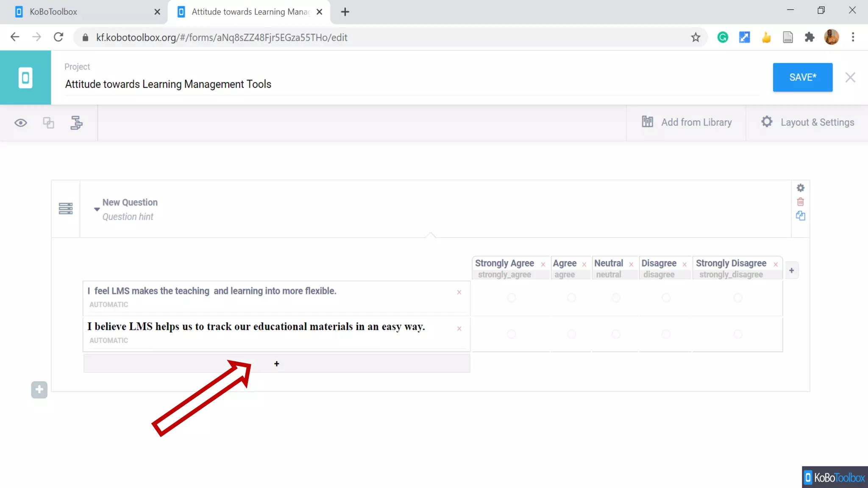Click the create group icon
Image resolution: width=868 pixels, height=488 pixels.
coord(76,123)
